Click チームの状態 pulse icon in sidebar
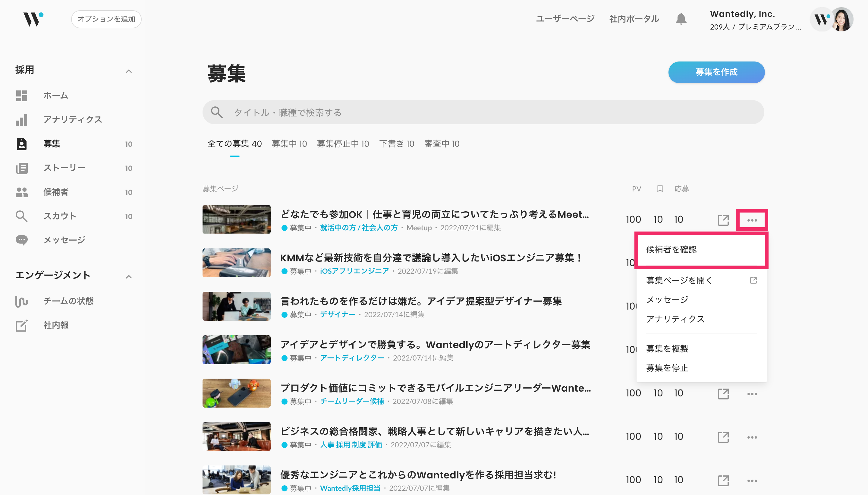Screen dimensions: 868x495 click(22, 301)
